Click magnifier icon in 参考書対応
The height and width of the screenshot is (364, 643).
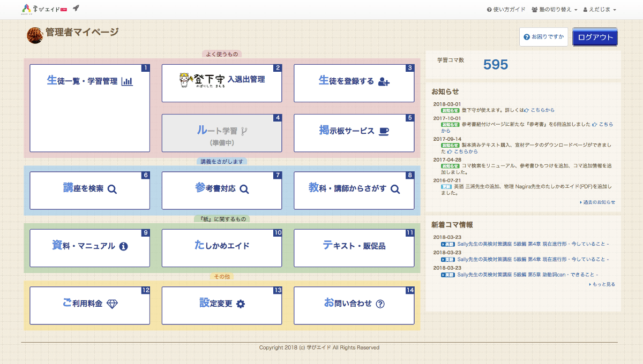(244, 189)
